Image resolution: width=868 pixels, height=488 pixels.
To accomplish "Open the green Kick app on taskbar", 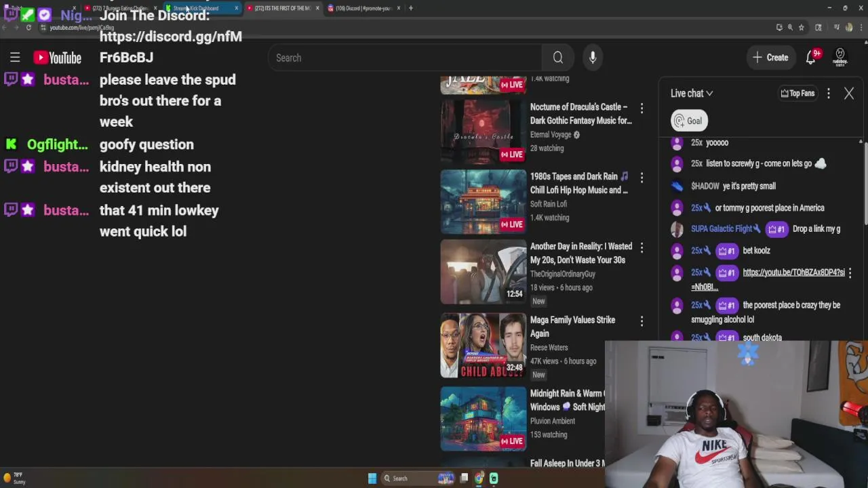I will [494, 479].
